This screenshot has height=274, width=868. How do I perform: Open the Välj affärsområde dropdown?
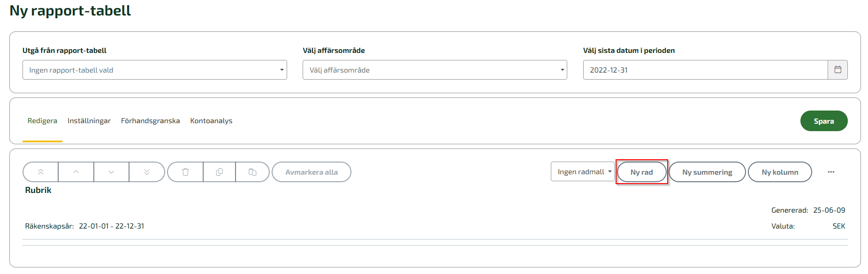(x=435, y=70)
